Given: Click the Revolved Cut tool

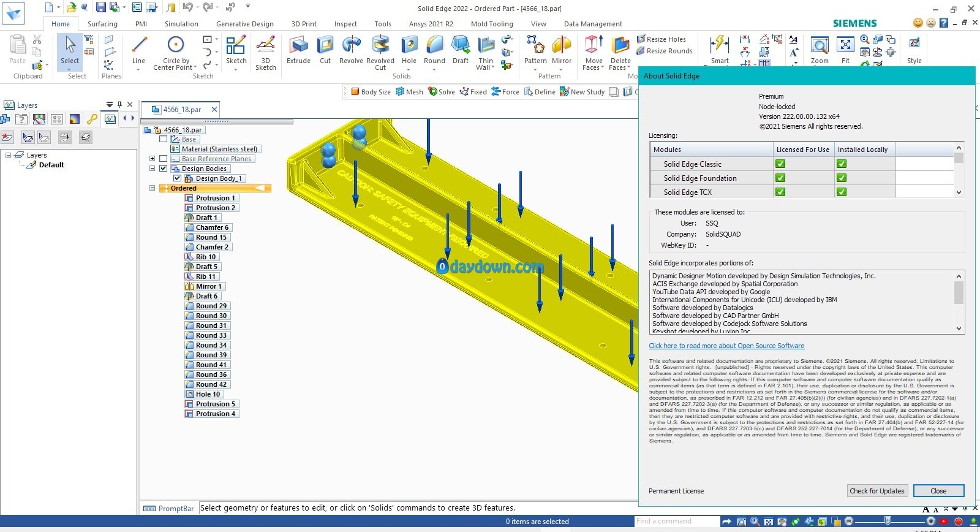Looking at the screenshot, I should (380, 53).
